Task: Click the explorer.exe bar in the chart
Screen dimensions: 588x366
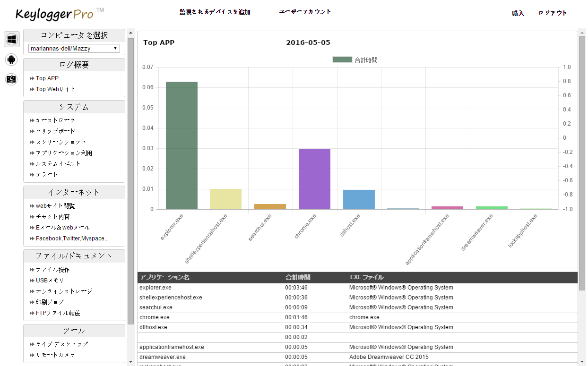Action: 182,145
